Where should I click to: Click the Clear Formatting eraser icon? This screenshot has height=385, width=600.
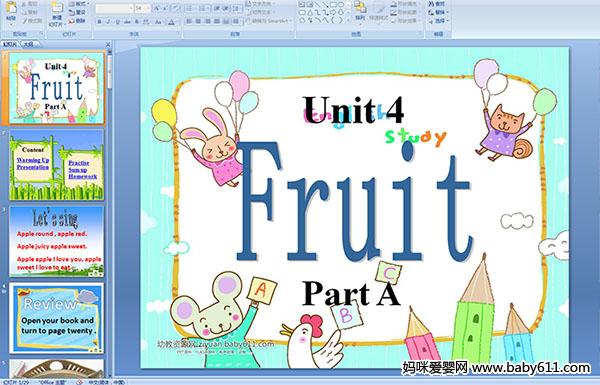click(175, 8)
